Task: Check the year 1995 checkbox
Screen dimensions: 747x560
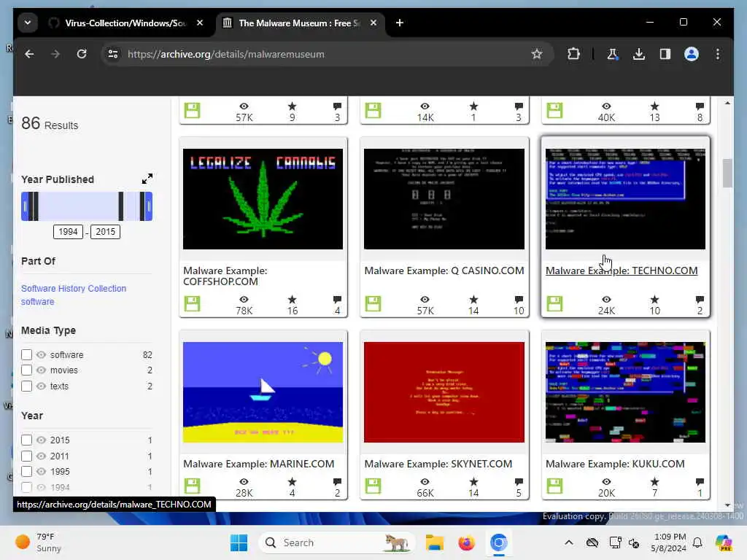Action: pos(27,472)
